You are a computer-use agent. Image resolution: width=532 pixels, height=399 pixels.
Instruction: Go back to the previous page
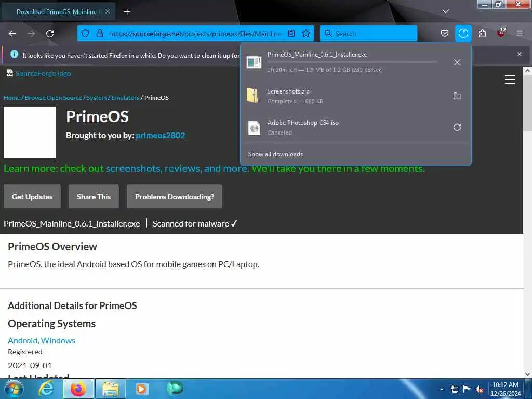pyautogui.click(x=12, y=34)
